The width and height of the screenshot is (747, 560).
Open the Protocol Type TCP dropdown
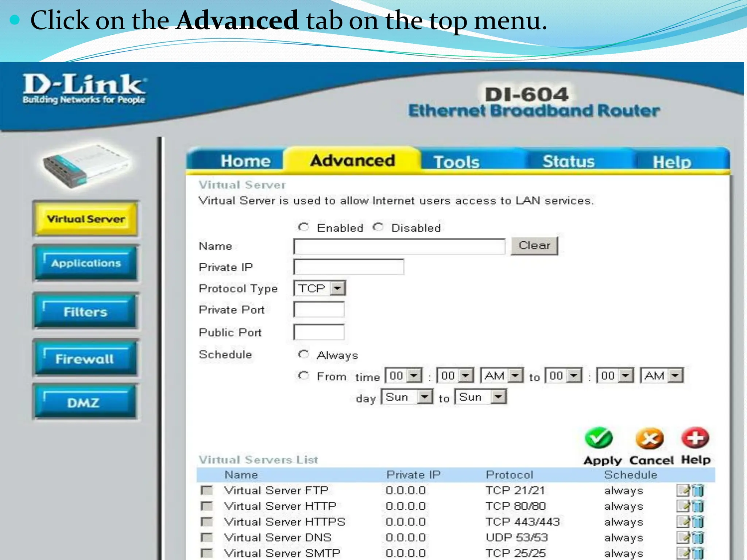(x=320, y=288)
